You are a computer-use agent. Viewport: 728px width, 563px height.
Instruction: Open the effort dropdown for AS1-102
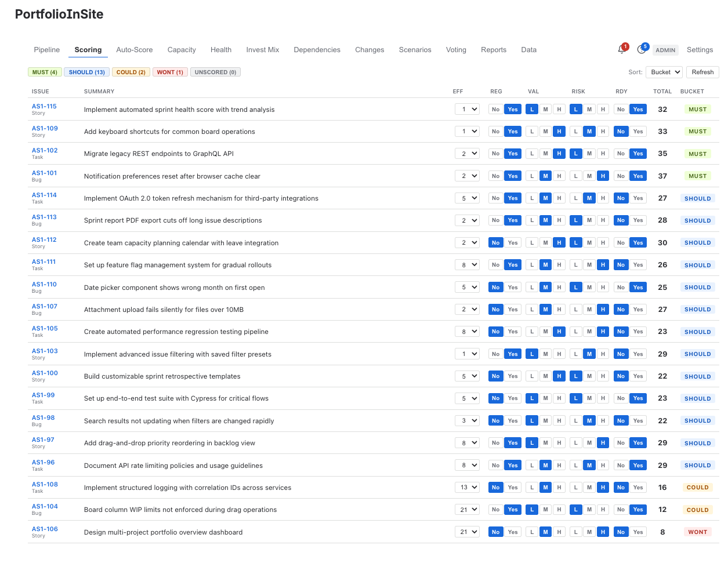(x=467, y=153)
